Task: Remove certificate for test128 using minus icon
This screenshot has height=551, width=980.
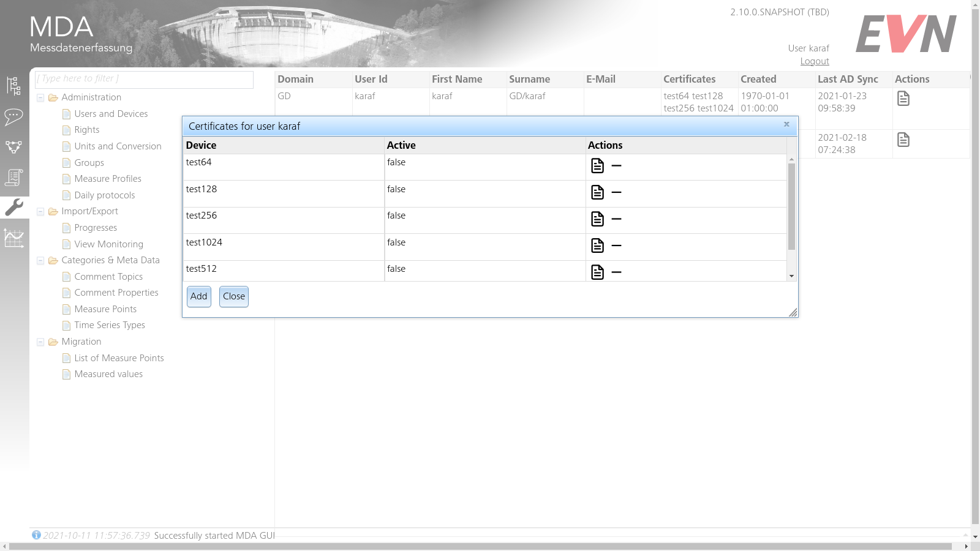Action: 616,192
